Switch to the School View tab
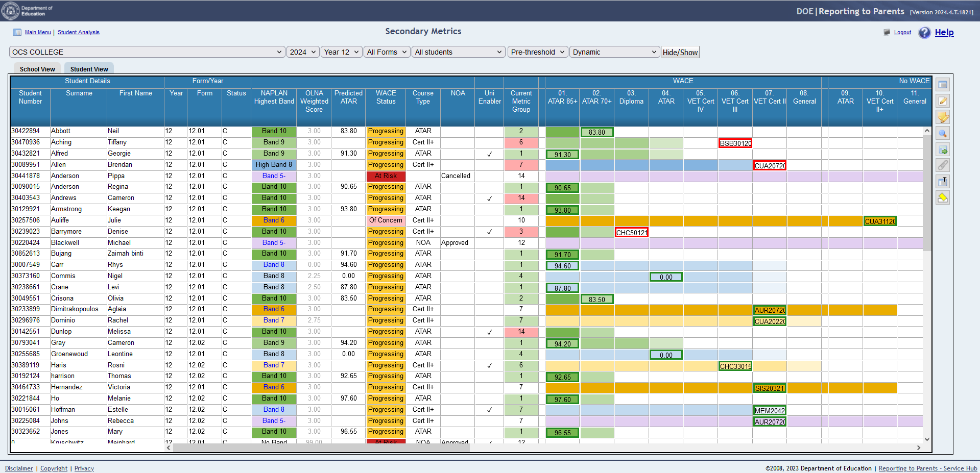980x473 pixels. [x=37, y=69]
